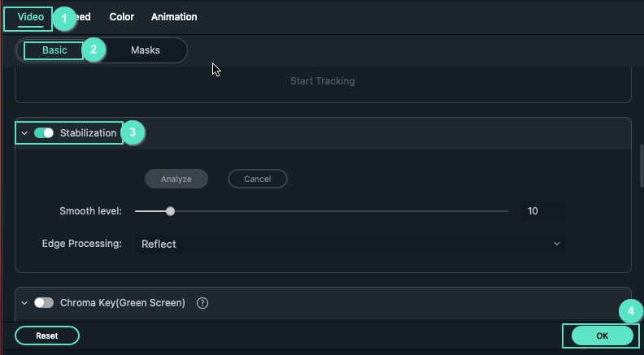Image resolution: width=644 pixels, height=355 pixels.
Task: Select the Basic sub-tab
Action: click(x=54, y=50)
